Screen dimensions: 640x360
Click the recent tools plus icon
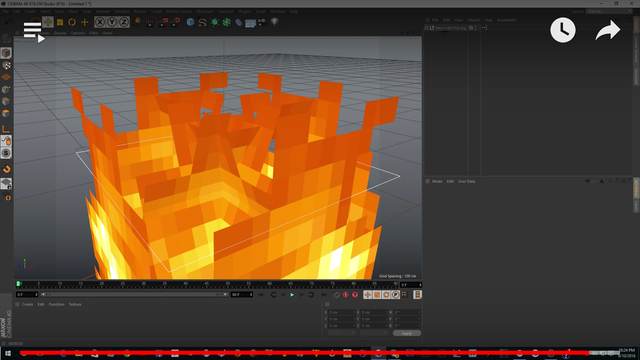coord(84,22)
